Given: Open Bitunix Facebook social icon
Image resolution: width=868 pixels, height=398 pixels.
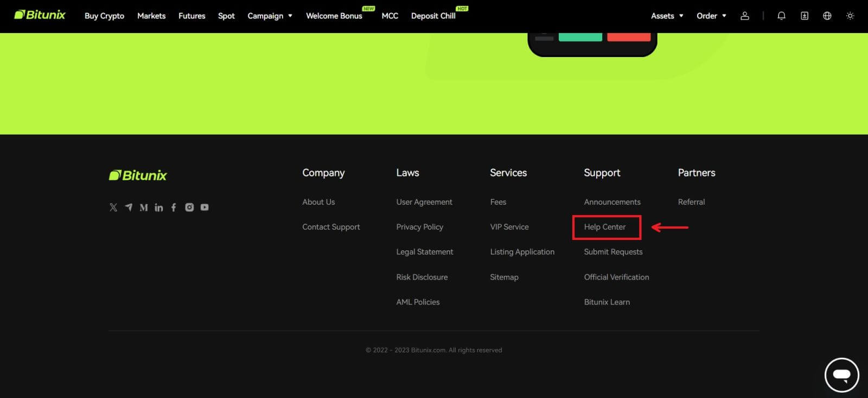Looking at the screenshot, I should 174,207.
